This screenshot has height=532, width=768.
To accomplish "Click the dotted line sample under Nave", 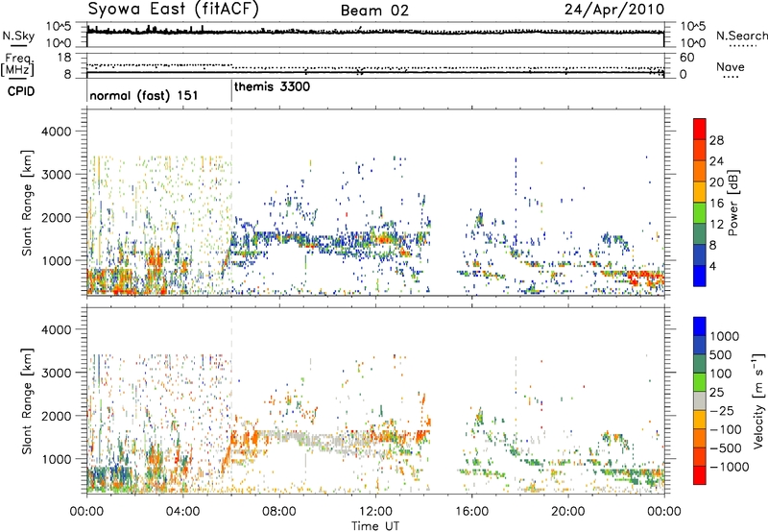I will pyautogui.click(x=731, y=77).
